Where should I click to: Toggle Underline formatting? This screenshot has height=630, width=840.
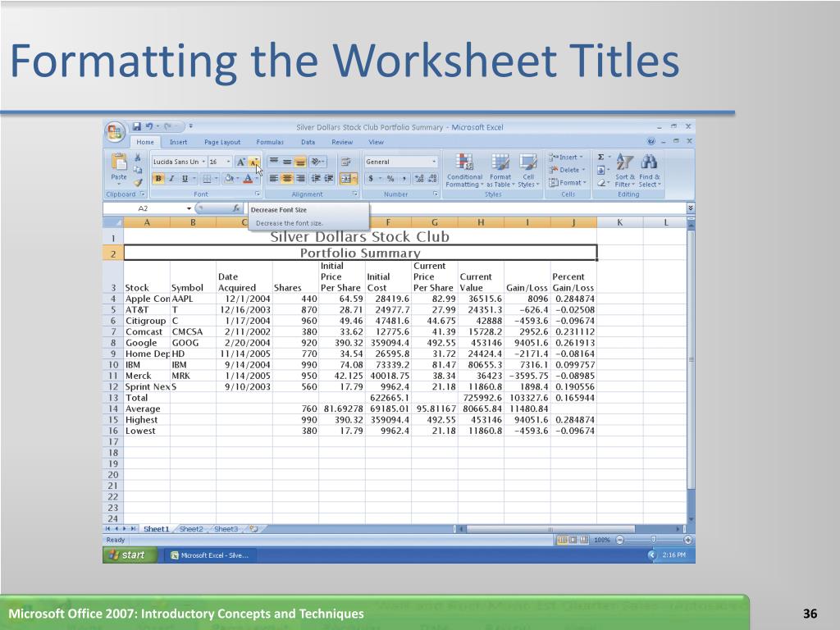tap(185, 178)
